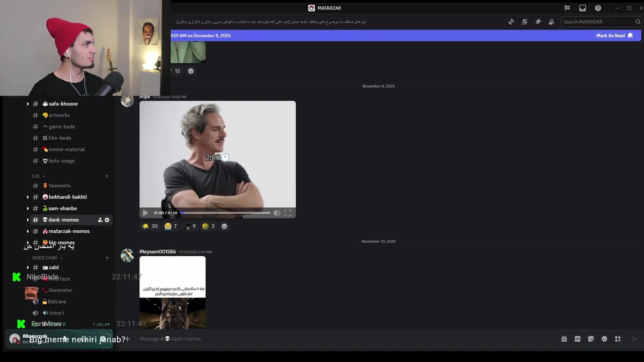Create channel in VOICE CHAT category
Viewport: 644px width, 362px height.
pyautogui.click(x=107, y=258)
